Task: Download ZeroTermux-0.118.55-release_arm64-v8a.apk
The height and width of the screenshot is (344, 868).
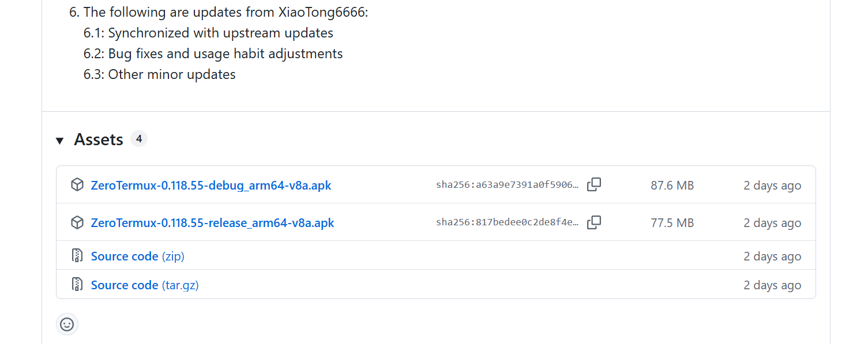Action: point(212,222)
